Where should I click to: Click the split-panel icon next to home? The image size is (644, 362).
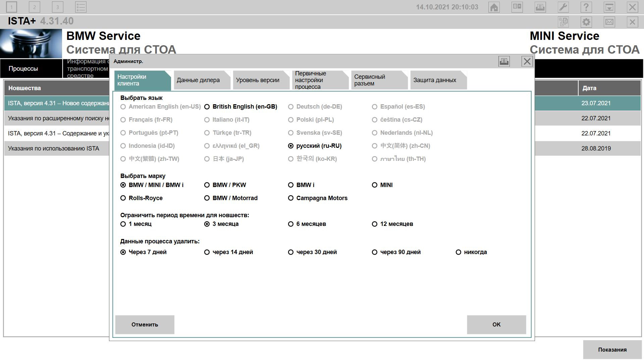coord(517,7)
